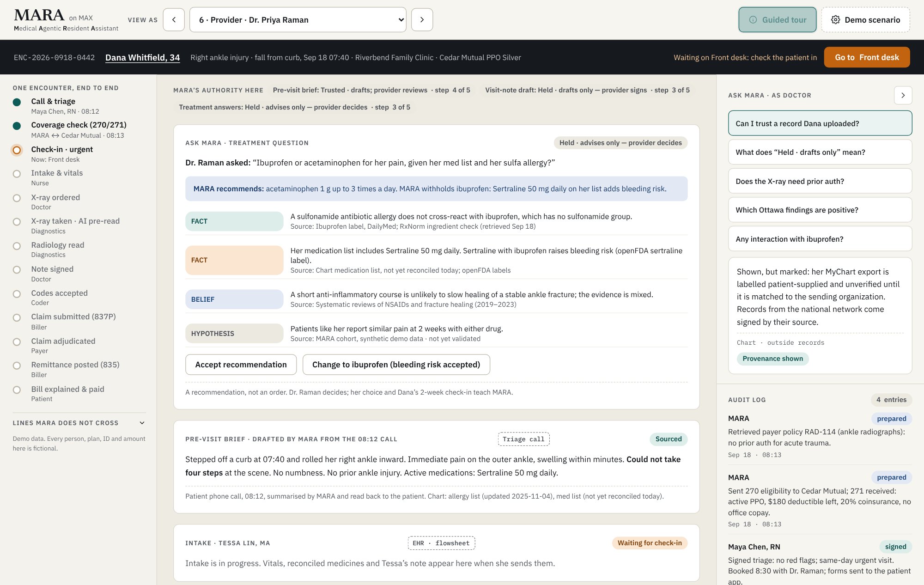This screenshot has height=585, width=924.
Task: Click the '4 entries' audit log count
Action: [x=891, y=400]
